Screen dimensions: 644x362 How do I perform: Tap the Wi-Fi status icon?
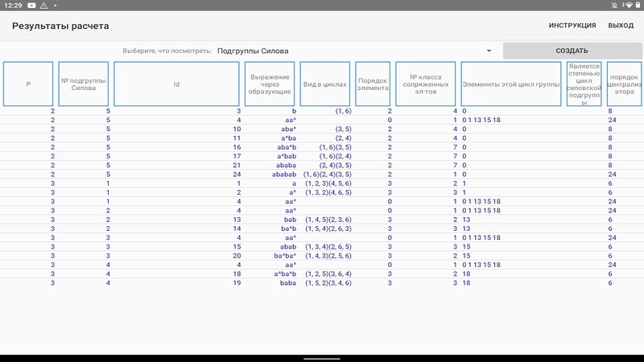(625, 6)
